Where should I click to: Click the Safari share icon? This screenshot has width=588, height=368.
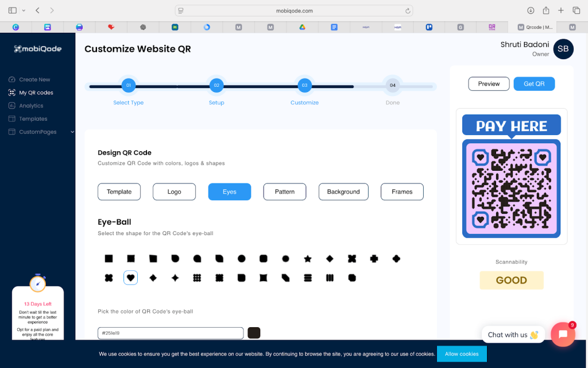pos(546,10)
